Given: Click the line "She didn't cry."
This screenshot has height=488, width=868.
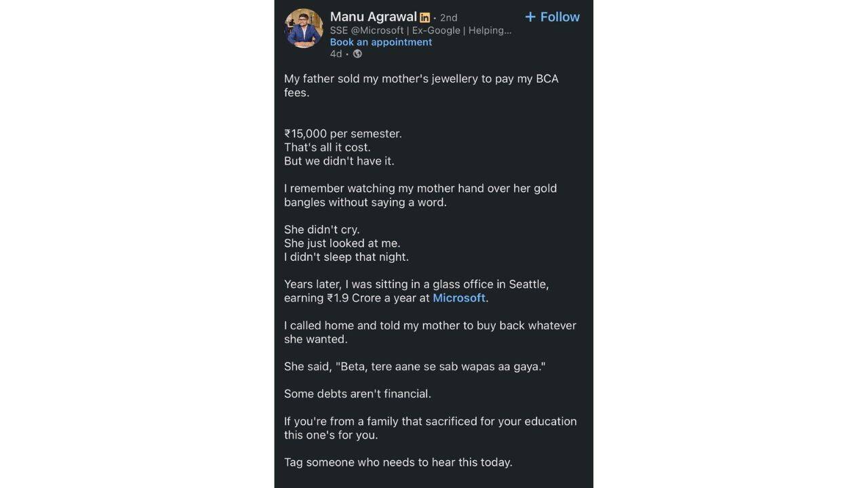Looking at the screenshot, I should pyautogui.click(x=322, y=229).
